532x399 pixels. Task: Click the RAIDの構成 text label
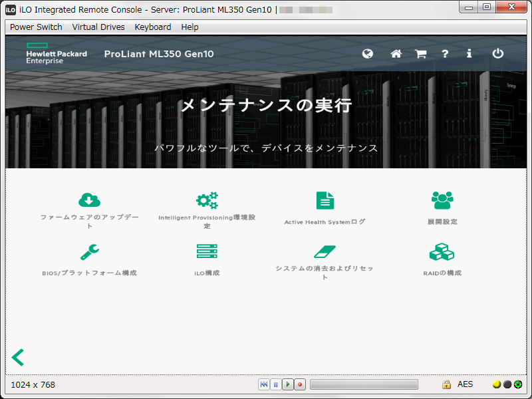point(442,273)
